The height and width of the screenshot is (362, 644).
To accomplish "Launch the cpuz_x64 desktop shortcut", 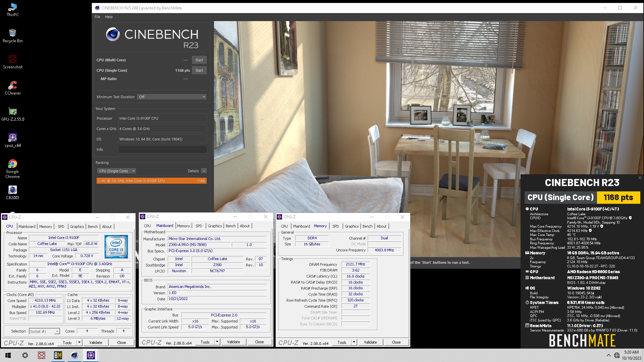I will pyautogui.click(x=13, y=140).
